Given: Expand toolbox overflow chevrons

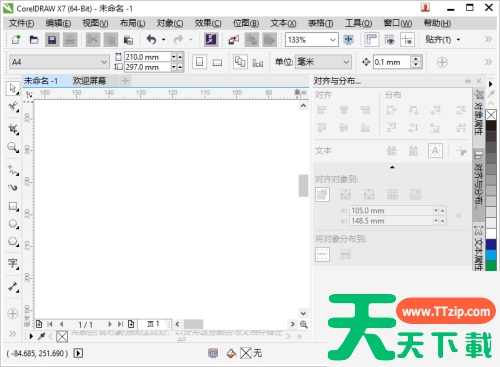Looking at the screenshot, I should click(12, 333).
